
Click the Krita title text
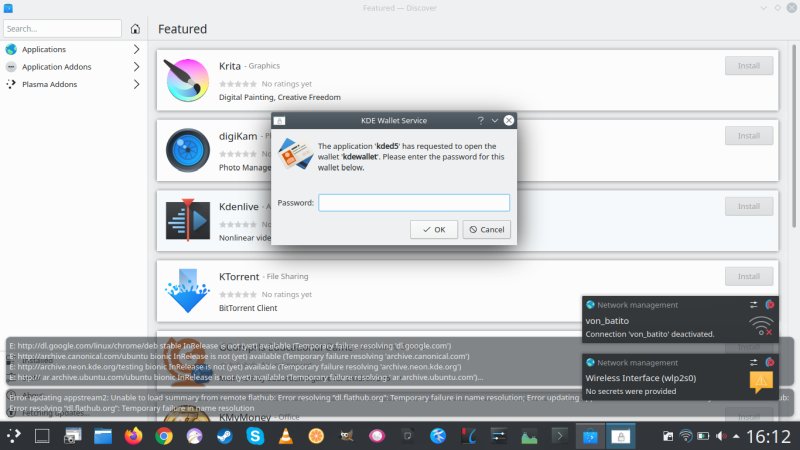tap(230, 66)
